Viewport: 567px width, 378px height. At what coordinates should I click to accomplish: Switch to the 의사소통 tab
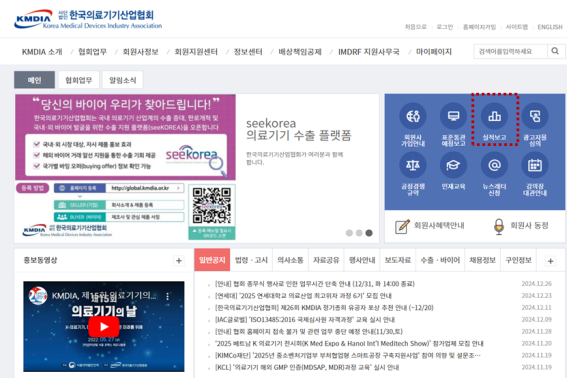click(290, 260)
